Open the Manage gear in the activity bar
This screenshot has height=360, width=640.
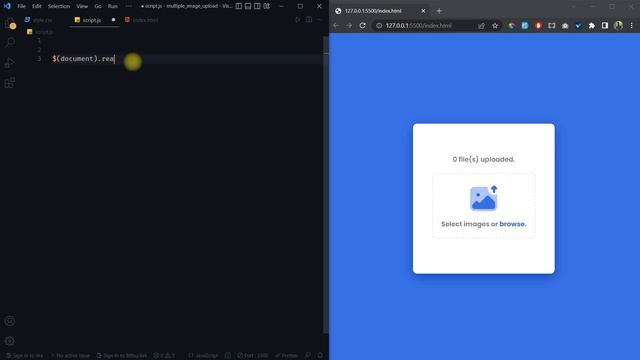pyautogui.click(x=10, y=340)
